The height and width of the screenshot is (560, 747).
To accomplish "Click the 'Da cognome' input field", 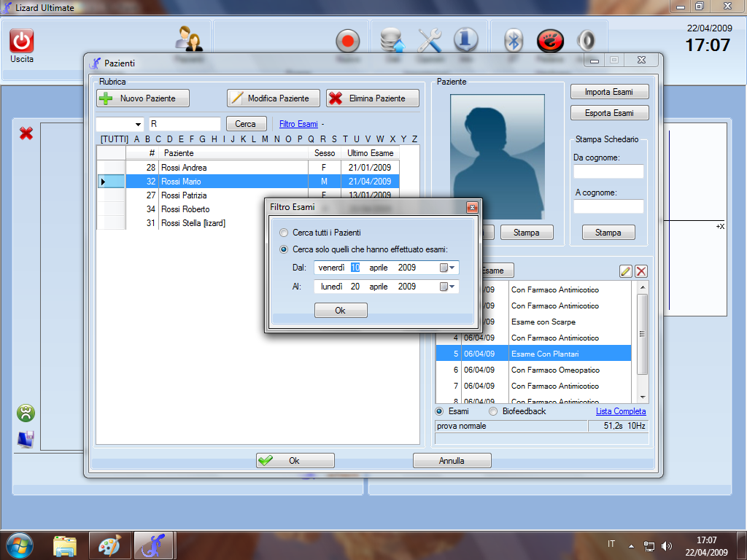I will (608, 171).
